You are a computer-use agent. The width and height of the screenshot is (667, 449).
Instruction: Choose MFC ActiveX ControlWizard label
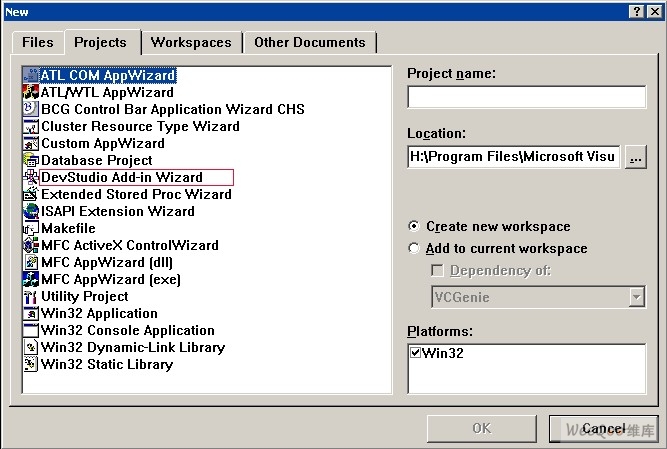130,245
